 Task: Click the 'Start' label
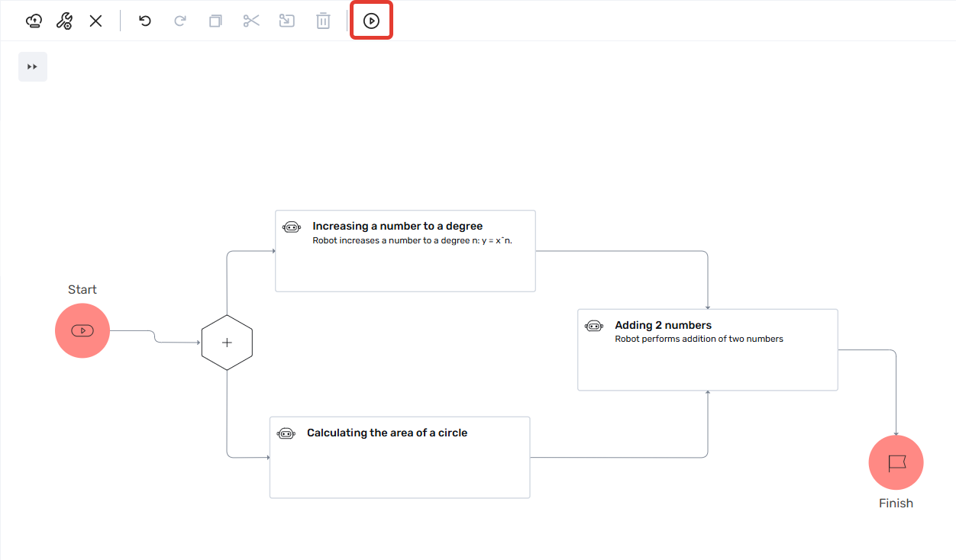coord(82,290)
